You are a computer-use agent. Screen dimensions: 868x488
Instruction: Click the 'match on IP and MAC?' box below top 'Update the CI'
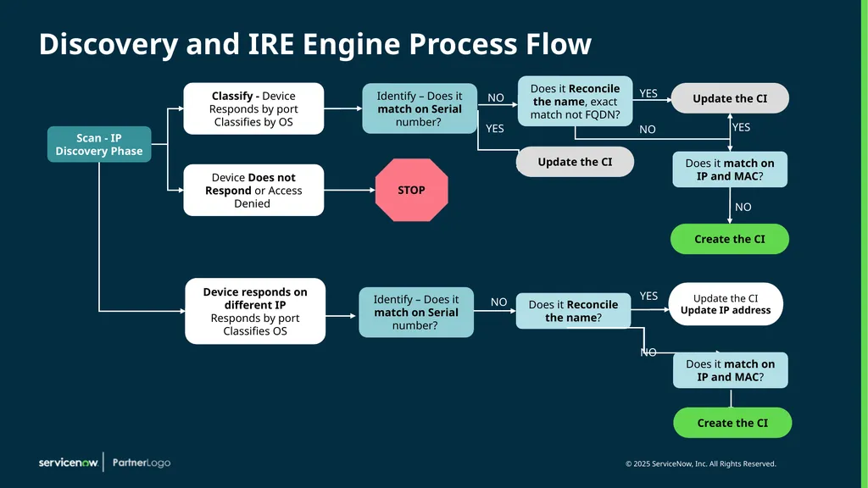(730, 169)
